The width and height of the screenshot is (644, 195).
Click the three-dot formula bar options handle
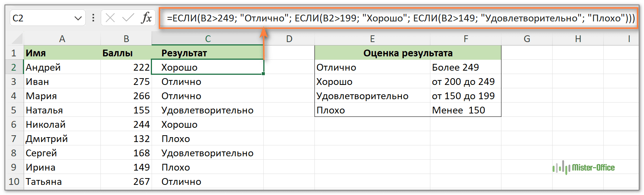point(93,18)
